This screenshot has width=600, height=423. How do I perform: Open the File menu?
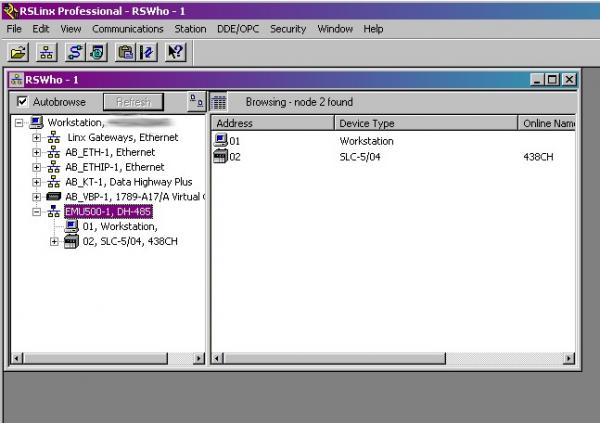14,29
